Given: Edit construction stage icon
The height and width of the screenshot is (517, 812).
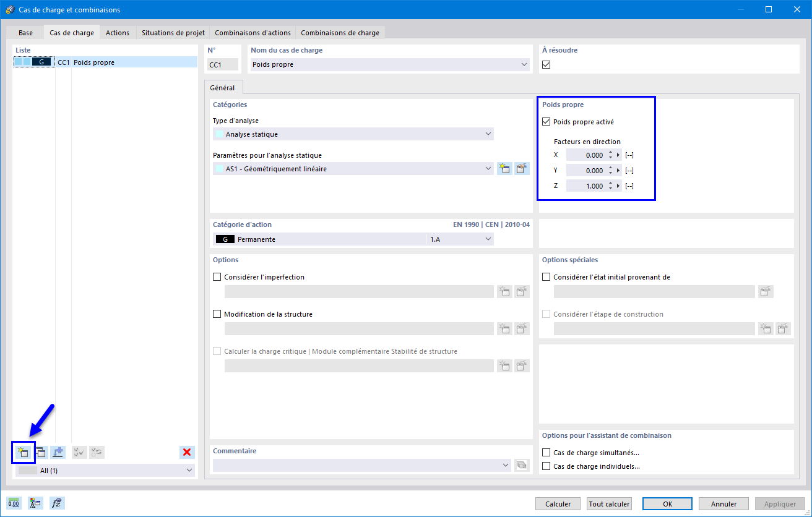Looking at the screenshot, I should [784, 329].
